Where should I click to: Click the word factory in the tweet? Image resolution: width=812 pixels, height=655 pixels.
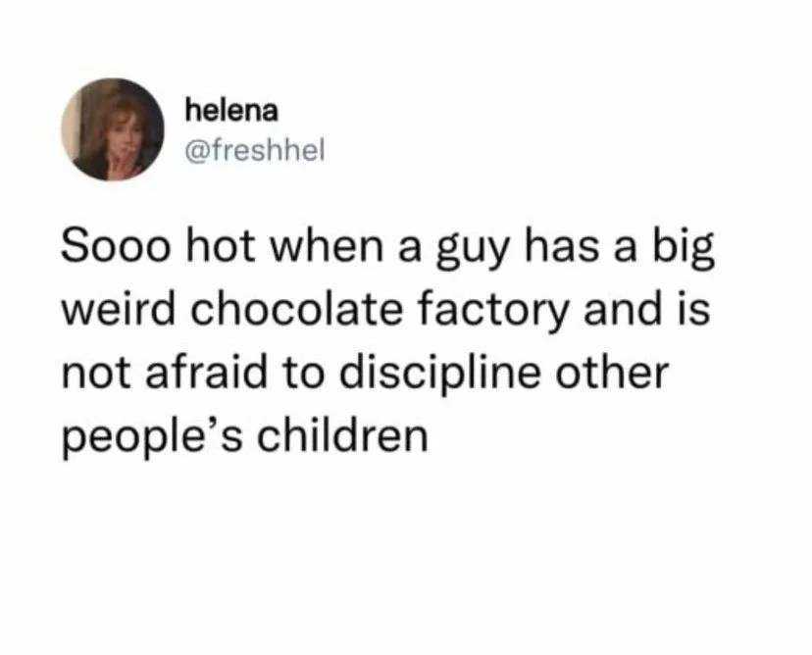tap(494, 312)
